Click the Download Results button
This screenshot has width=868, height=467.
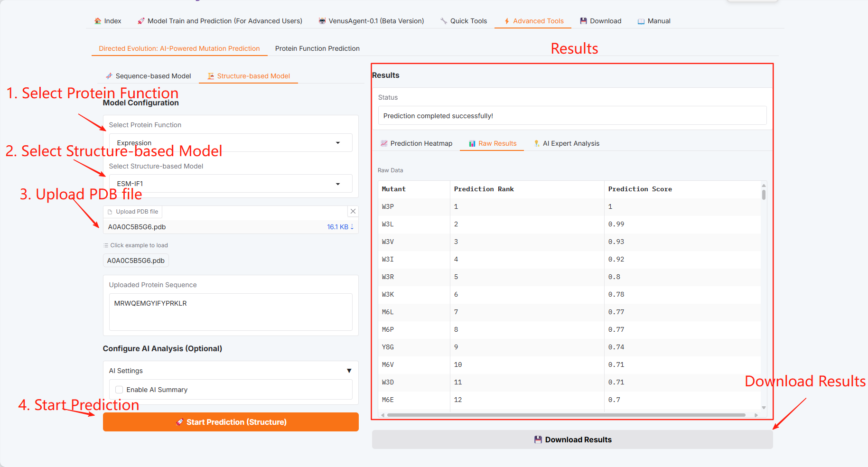pos(572,439)
